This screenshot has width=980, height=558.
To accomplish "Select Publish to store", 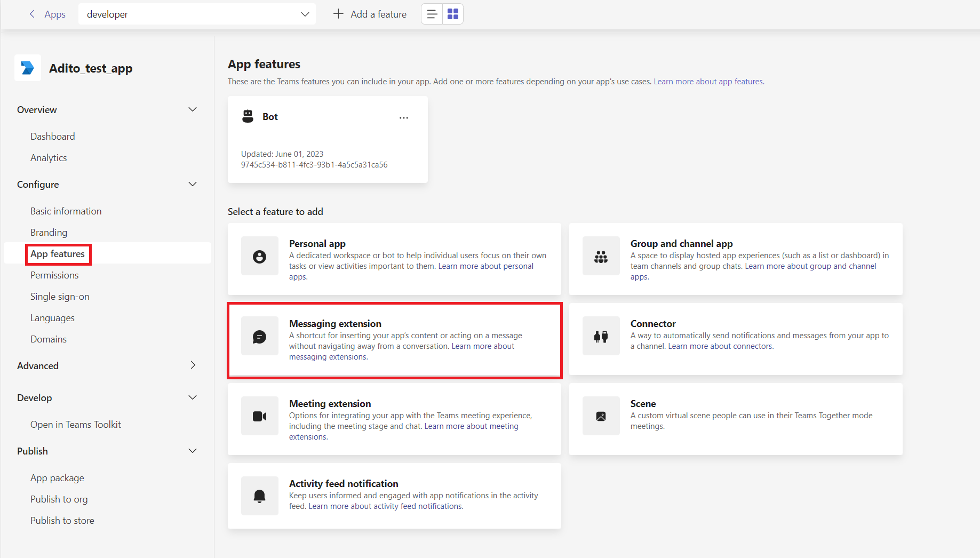I will [x=62, y=521].
